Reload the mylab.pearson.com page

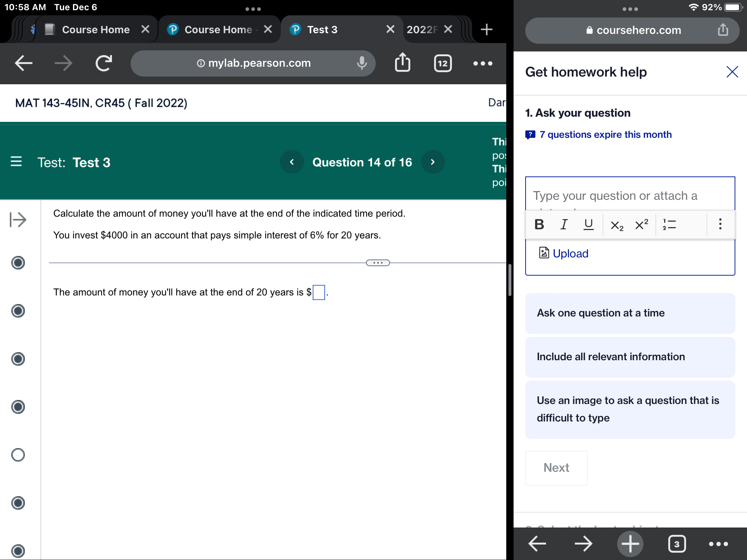click(104, 63)
